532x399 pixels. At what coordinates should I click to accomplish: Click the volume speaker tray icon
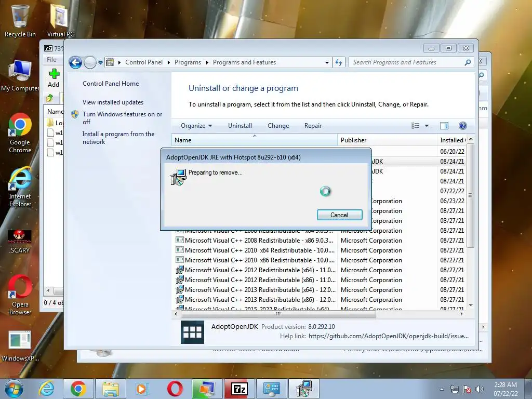pos(480,389)
